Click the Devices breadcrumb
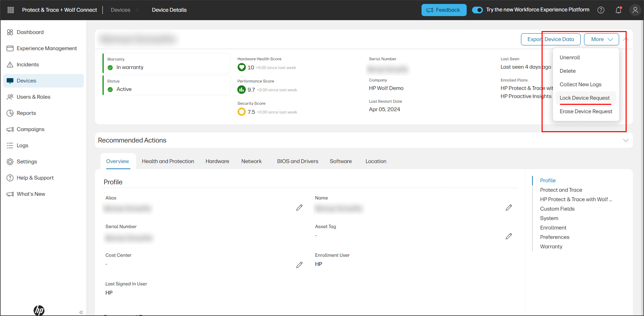644x316 pixels. (121, 10)
